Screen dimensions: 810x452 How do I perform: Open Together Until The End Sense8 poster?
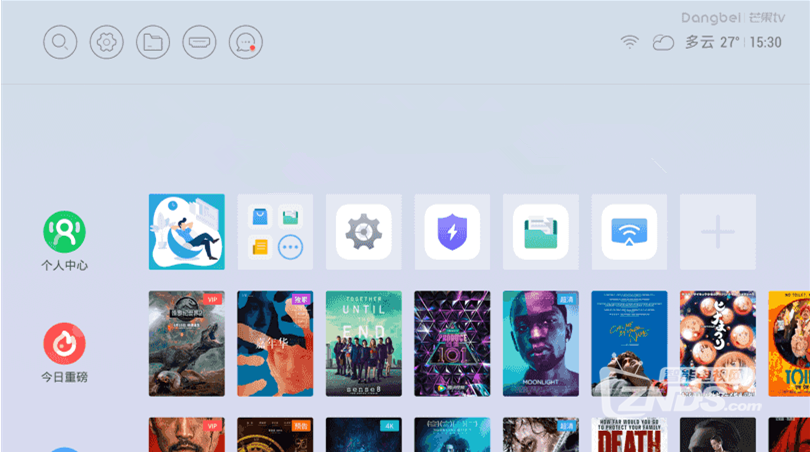(364, 344)
